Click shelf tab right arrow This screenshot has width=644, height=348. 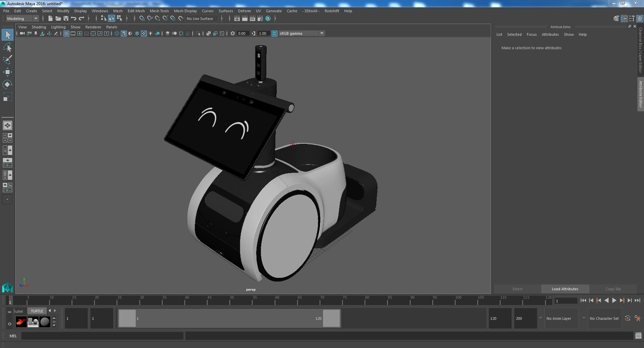click(55, 311)
